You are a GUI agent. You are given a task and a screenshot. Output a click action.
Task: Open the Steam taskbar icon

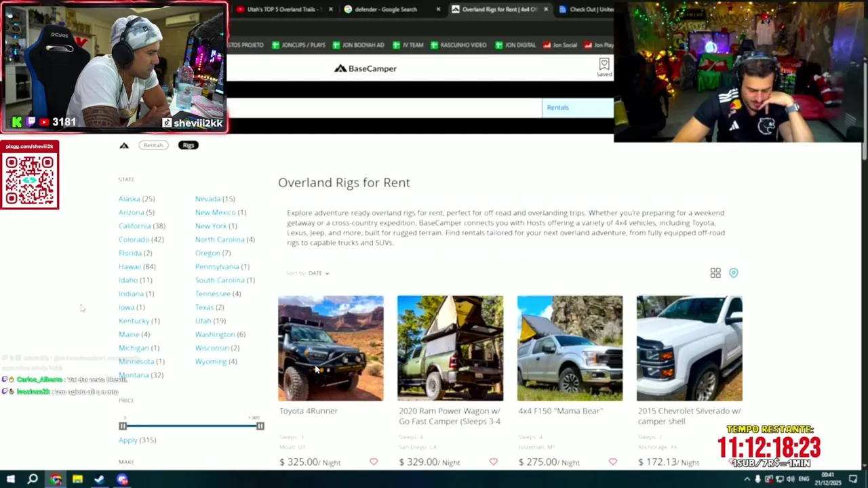point(100,479)
